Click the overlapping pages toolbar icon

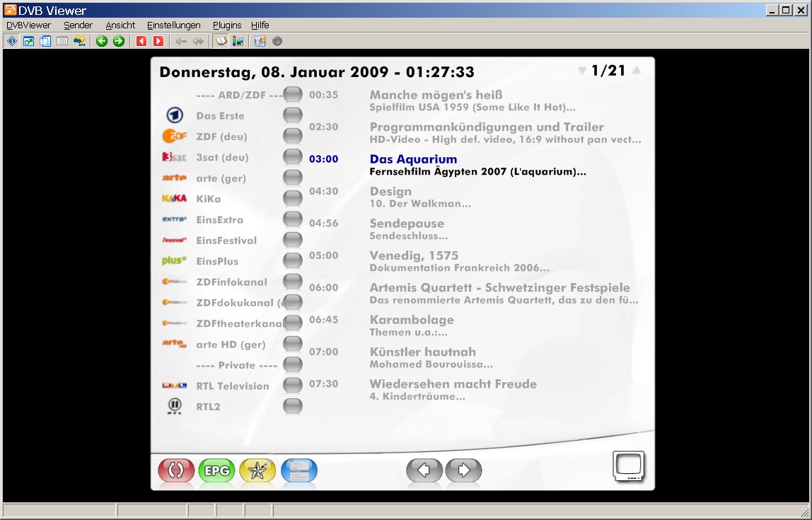point(45,41)
